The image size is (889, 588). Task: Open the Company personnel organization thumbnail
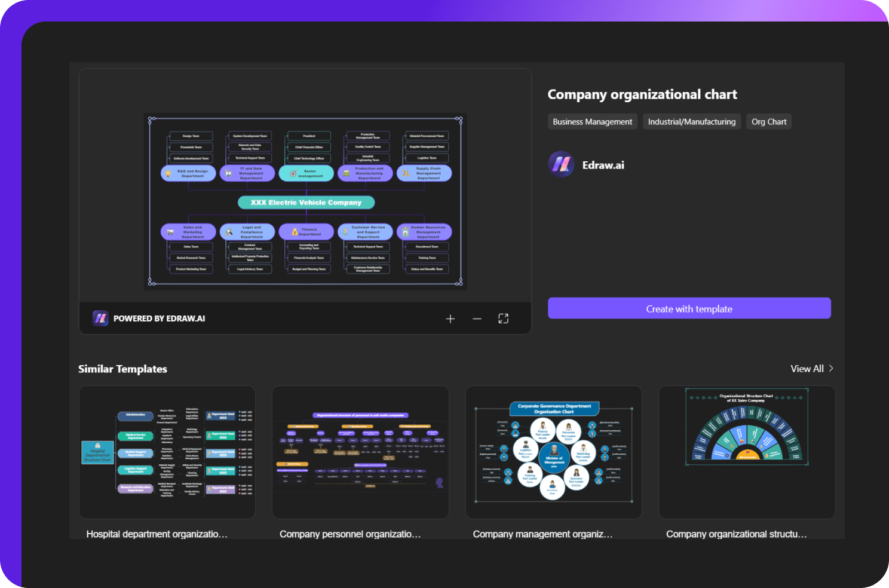[x=360, y=452]
